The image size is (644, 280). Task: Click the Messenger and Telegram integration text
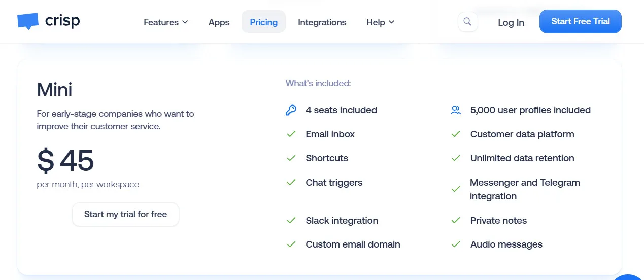pyautogui.click(x=525, y=189)
